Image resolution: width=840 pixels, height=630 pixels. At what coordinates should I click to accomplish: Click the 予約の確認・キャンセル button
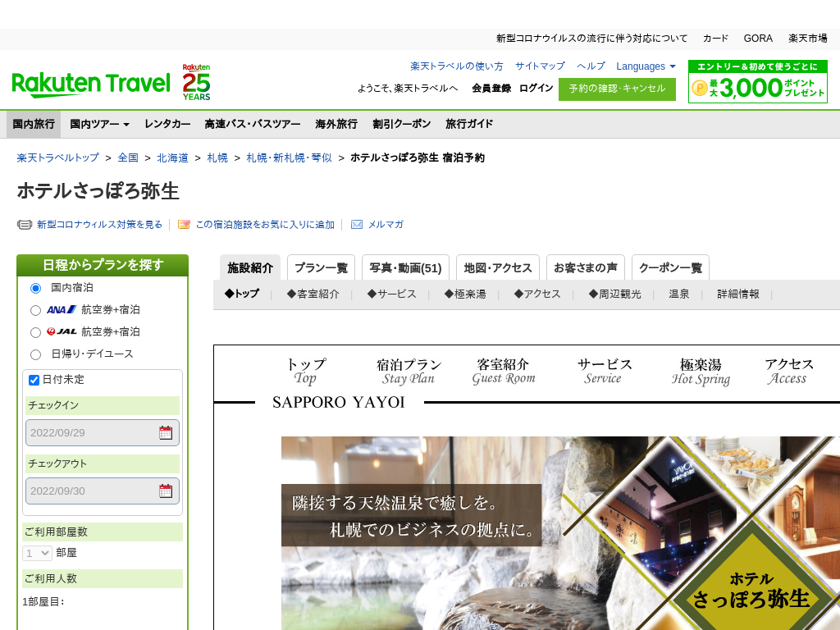(617, 89)
